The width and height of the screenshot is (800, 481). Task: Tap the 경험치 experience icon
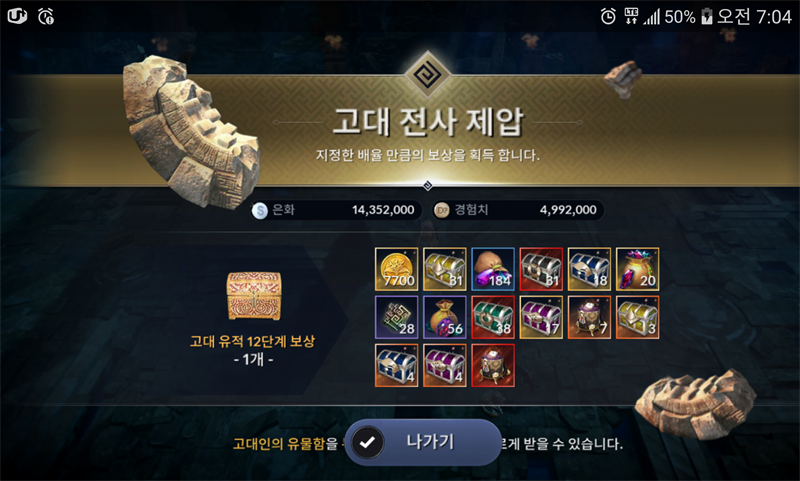(x=442, y=210)
